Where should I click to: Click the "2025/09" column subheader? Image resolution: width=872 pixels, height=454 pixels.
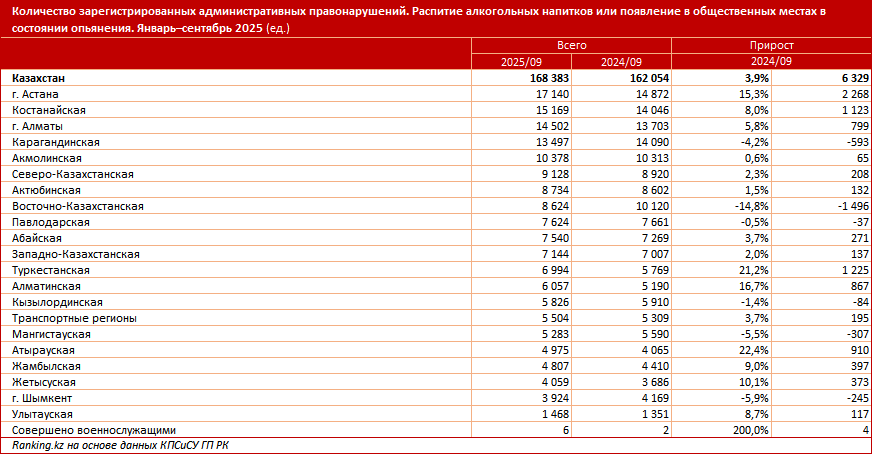(x=521, y=61)
